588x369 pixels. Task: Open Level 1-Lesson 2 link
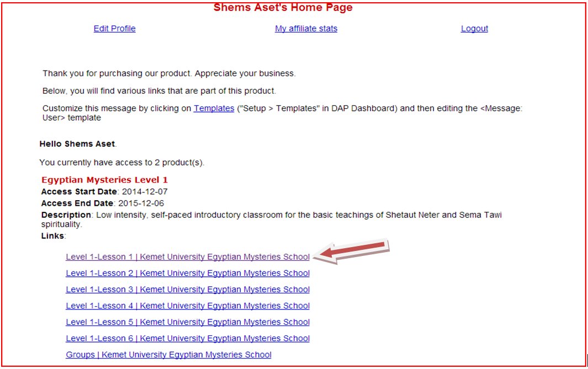coord(188,273)
